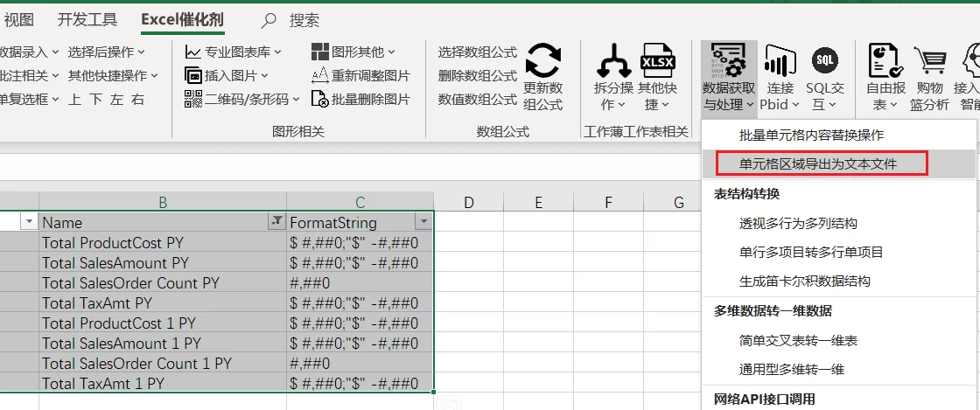This screenshot has width=980, height=410.
Task: Click the 删除数组公式 button
Action: point(478,75)
